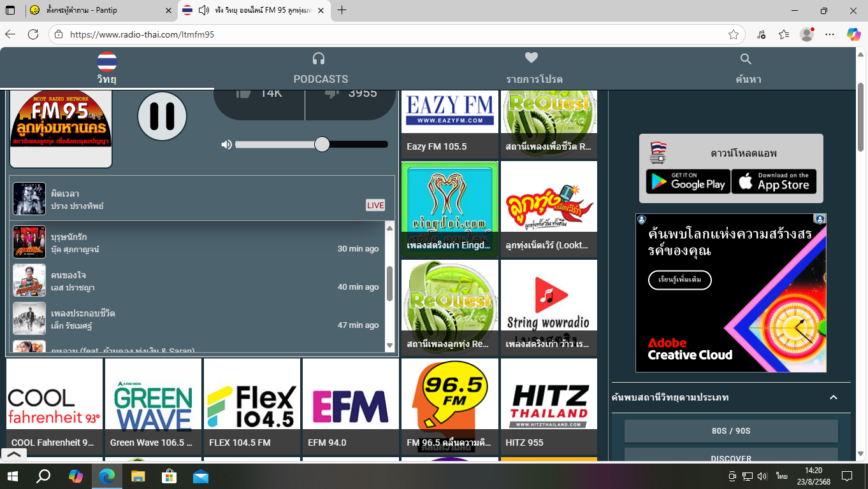Click the thumbs-down dislike icon
This screenshot has width=868, height=489.
click(331, 94)
